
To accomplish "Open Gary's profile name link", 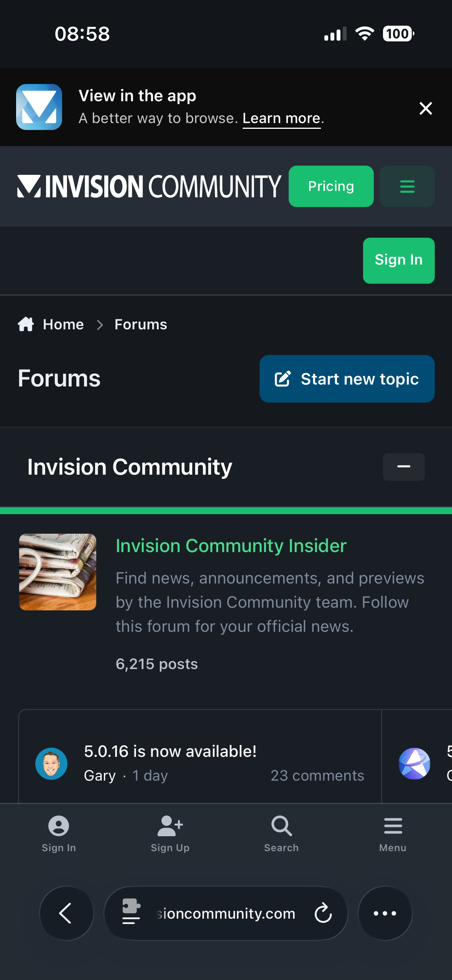I will tap(100, 776).
